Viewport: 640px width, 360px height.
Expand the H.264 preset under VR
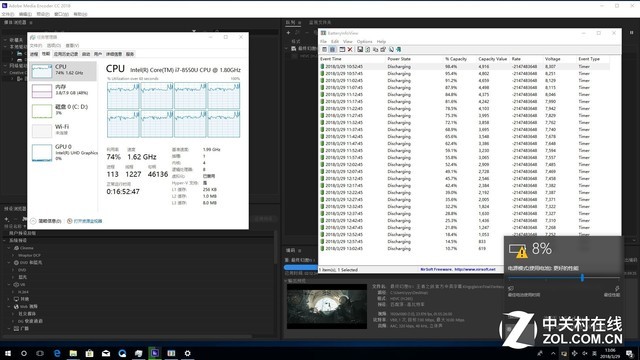(x=13, y=292)
